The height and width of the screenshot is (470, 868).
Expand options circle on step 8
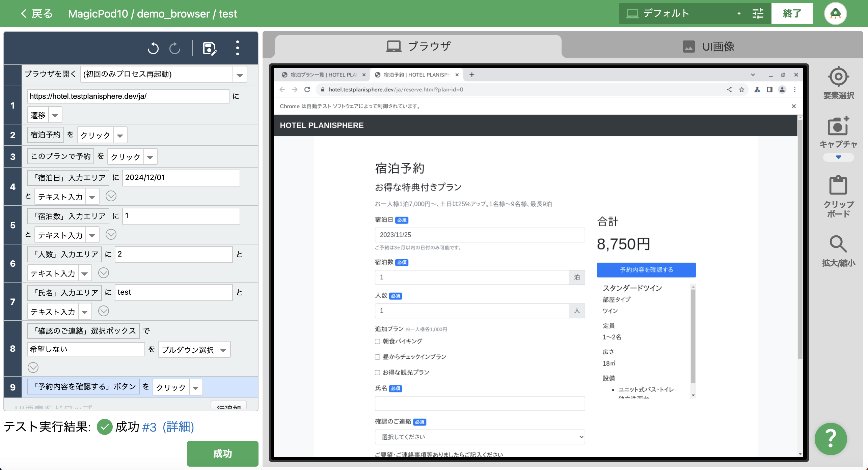[33, 368]
